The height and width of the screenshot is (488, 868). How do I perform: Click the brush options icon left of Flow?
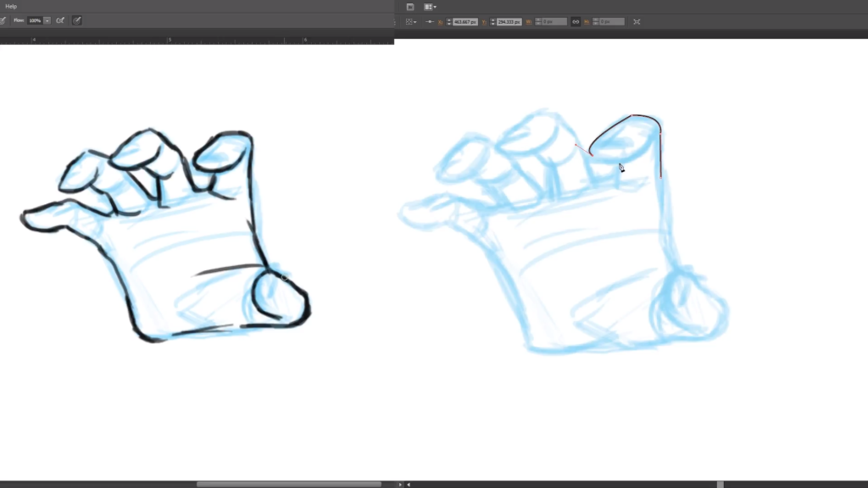3,20
